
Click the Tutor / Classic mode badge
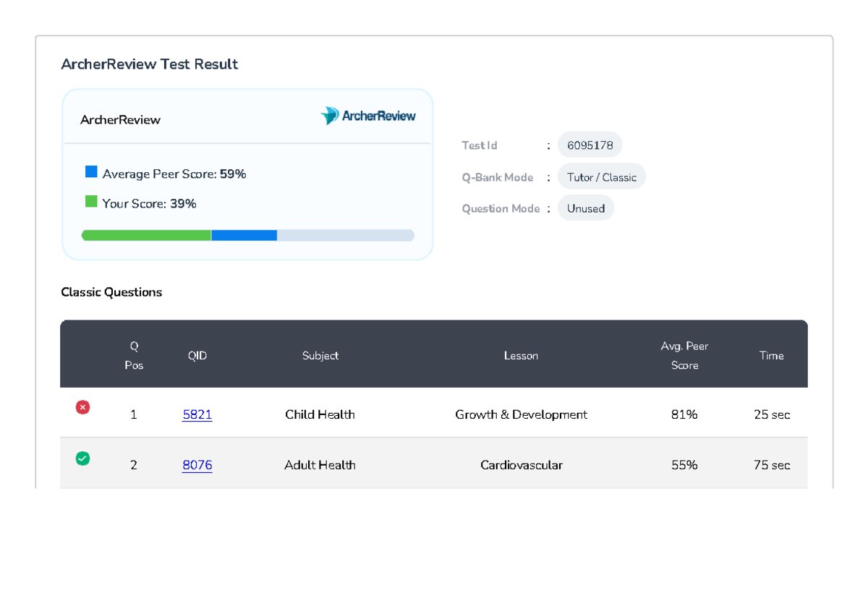coord(601,176)
